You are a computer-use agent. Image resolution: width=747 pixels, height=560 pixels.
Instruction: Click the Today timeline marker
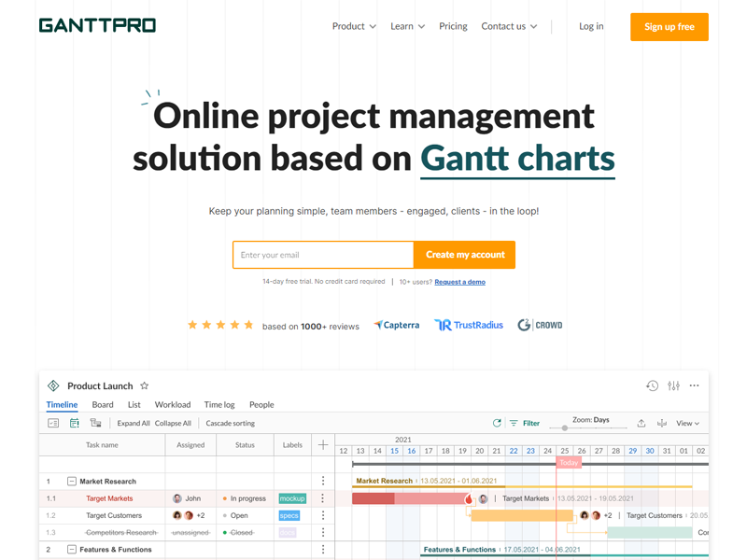(x=569, y=462)
